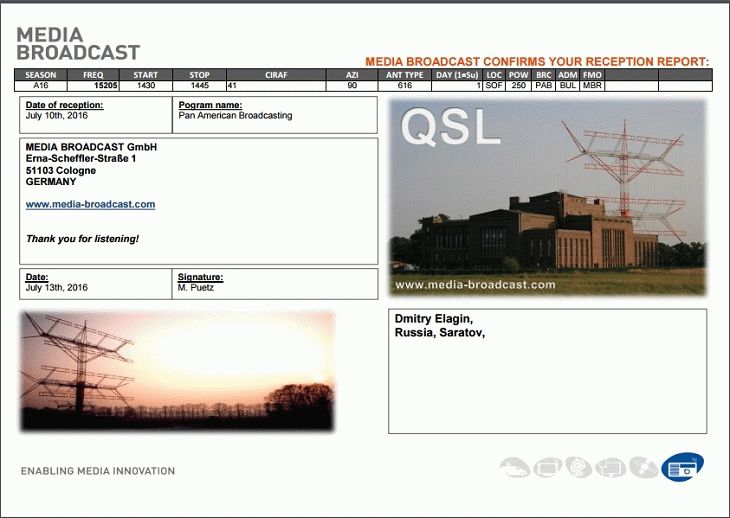This screenshot has height=518, width=730.
Task: Select the FMO column header
Action: click(x=592, y=74)
